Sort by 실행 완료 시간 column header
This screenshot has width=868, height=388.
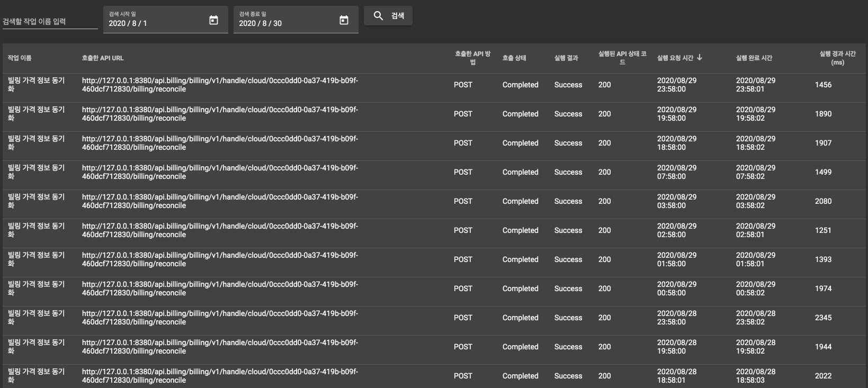pos(754,58)
